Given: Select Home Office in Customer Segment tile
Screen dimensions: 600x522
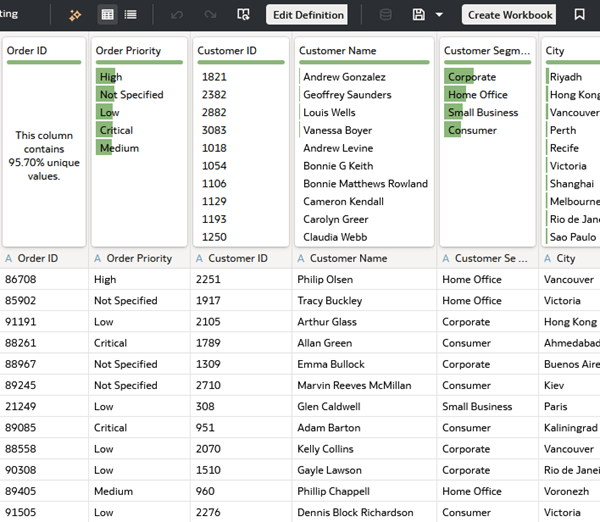Looking at the screenshot, I should pyautogui.click(x=478, y=95).
